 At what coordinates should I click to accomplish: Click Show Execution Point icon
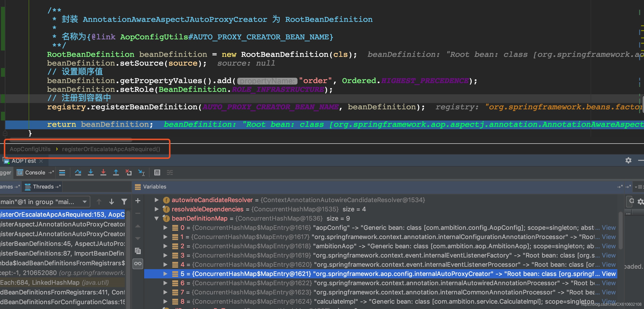click(62, 173)
